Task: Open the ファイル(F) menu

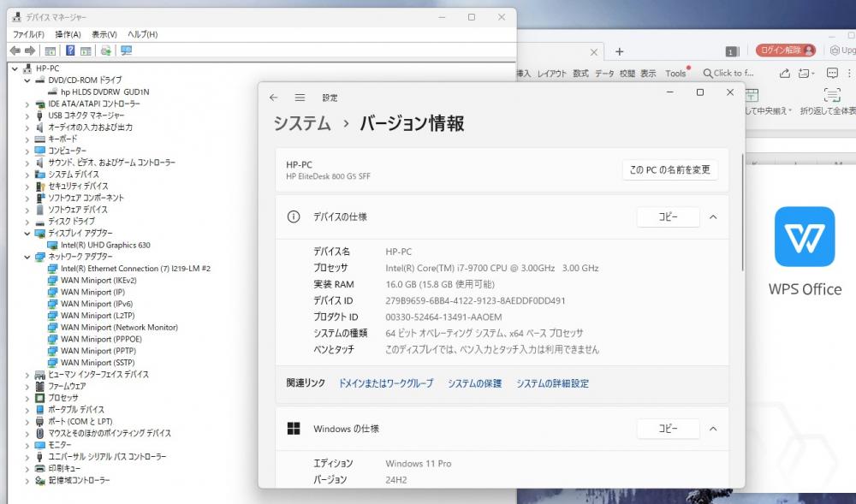Action: 28,34
